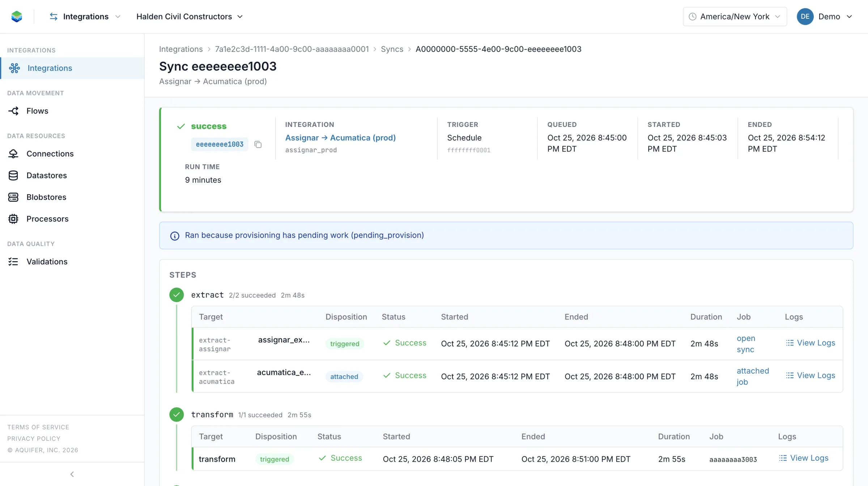
Task: Click the assignar_ex... target name
Action: pos(284,340)
